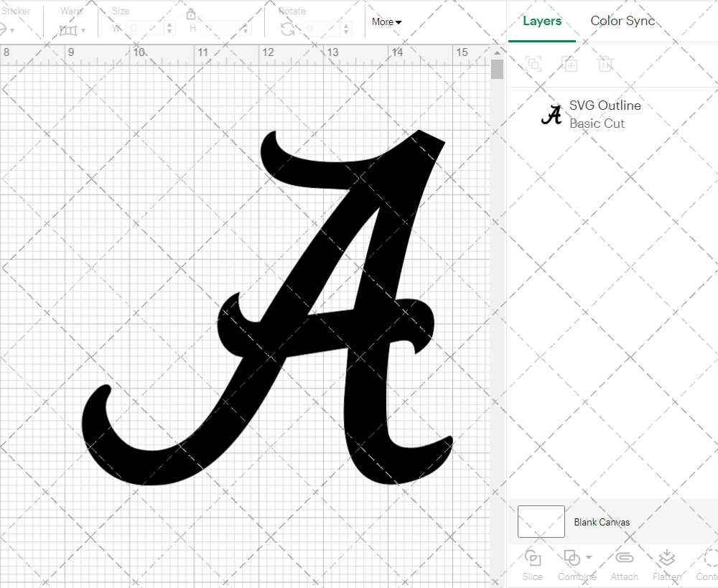Open the Warp options dropdown
The width and height of the screenshot is (718, 588).
coord(83,29)
